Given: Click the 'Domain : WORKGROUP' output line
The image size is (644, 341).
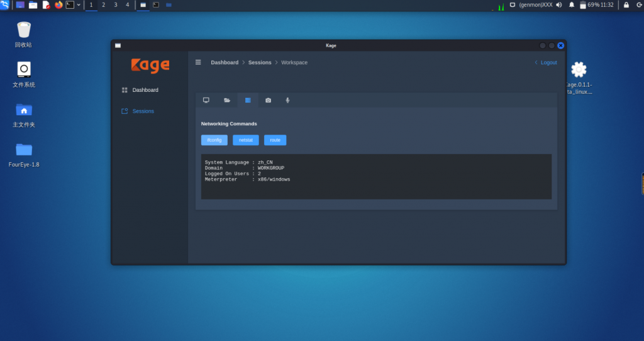Looking at the screenshot, I should 245,168.
